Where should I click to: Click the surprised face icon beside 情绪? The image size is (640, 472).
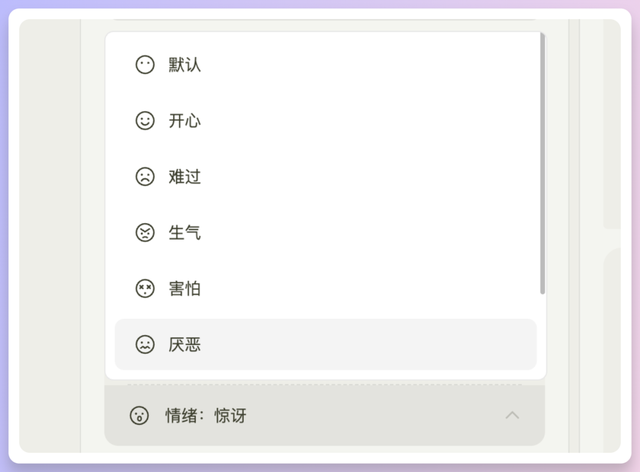click(x=140, y=415)
